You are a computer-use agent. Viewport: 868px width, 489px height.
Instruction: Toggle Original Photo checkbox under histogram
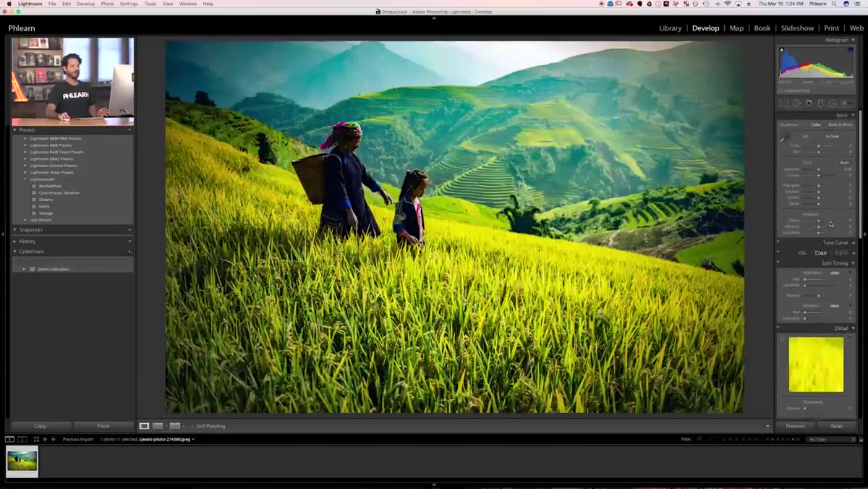[780, 91]
